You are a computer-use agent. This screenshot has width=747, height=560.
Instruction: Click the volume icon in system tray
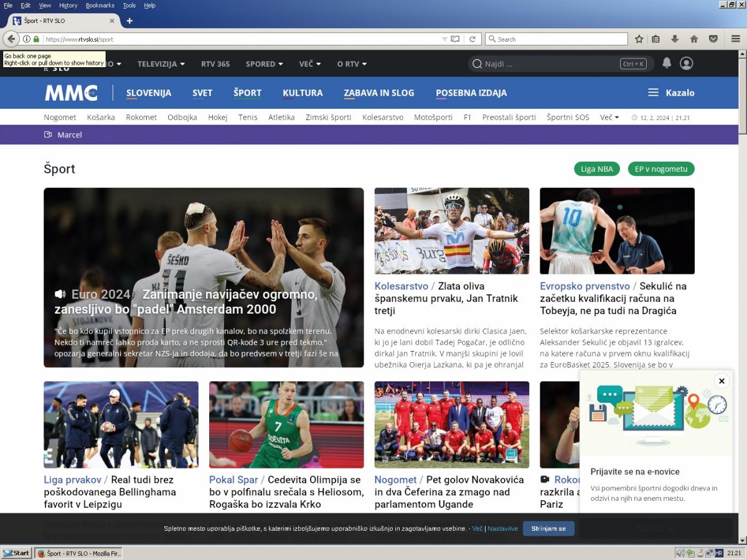(680, 553)
